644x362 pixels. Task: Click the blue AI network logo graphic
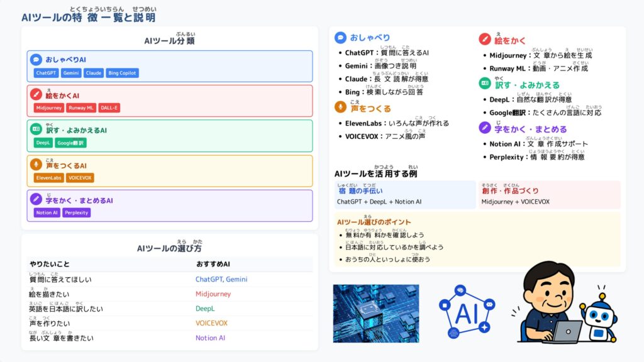467,312
